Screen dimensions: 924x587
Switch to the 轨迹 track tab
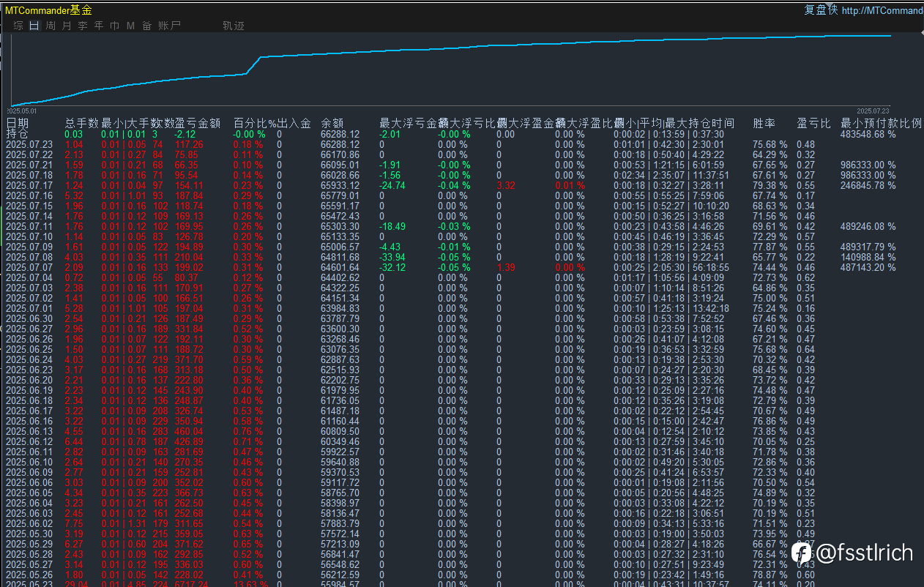(x=234, y=26)
